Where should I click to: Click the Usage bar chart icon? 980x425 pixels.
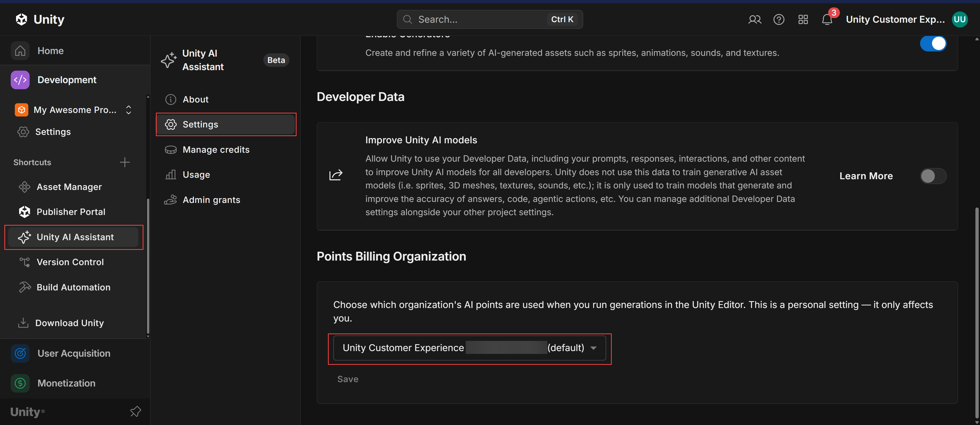coord(171,175)
